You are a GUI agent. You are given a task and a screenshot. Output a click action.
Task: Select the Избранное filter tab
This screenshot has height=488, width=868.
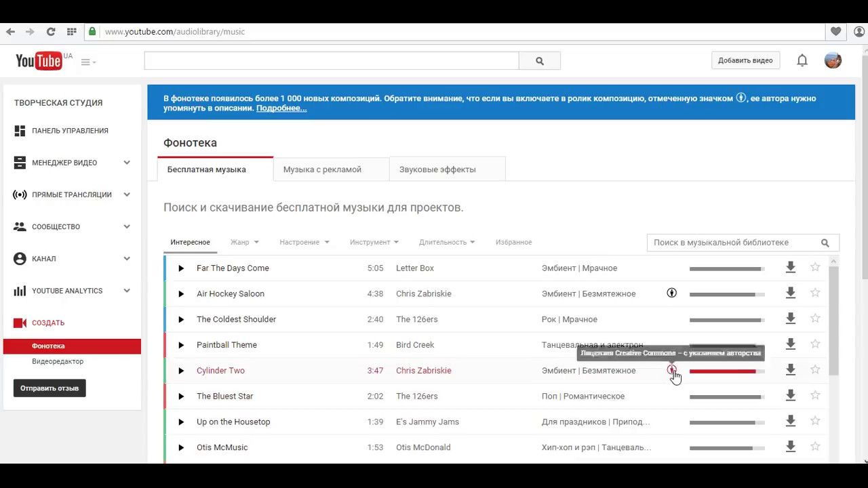(513, 243)
